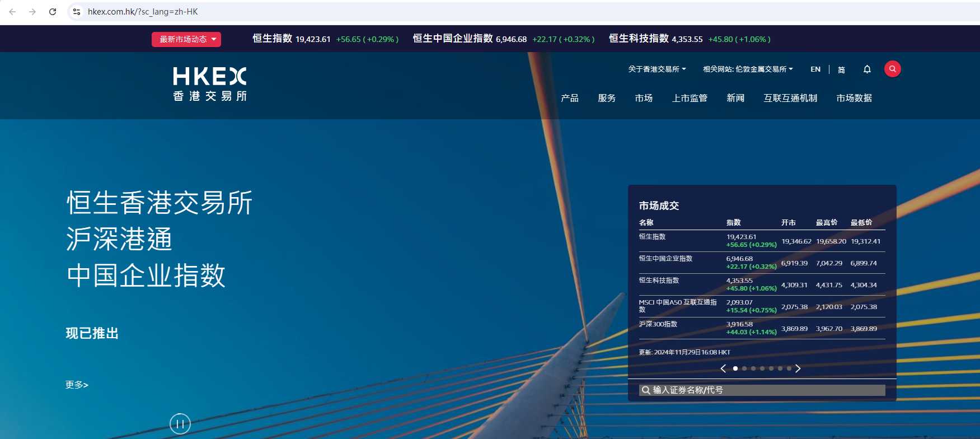Click the opening value 4,309.31
The image size is (980, 439).
[x=794, y=285]
